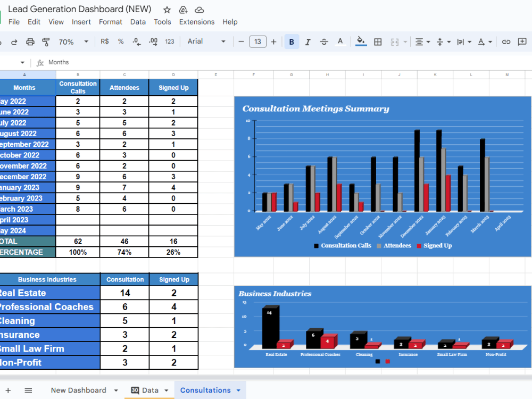Open Data tab options arrow

[x=166, y=390]
